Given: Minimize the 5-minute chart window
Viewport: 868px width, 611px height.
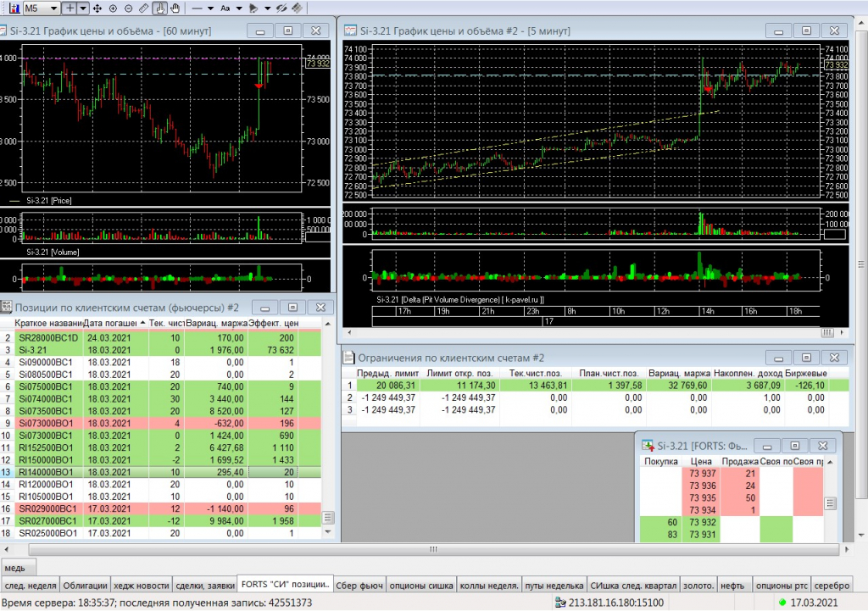Looking at the screenshot, I should tap(778, 31).
